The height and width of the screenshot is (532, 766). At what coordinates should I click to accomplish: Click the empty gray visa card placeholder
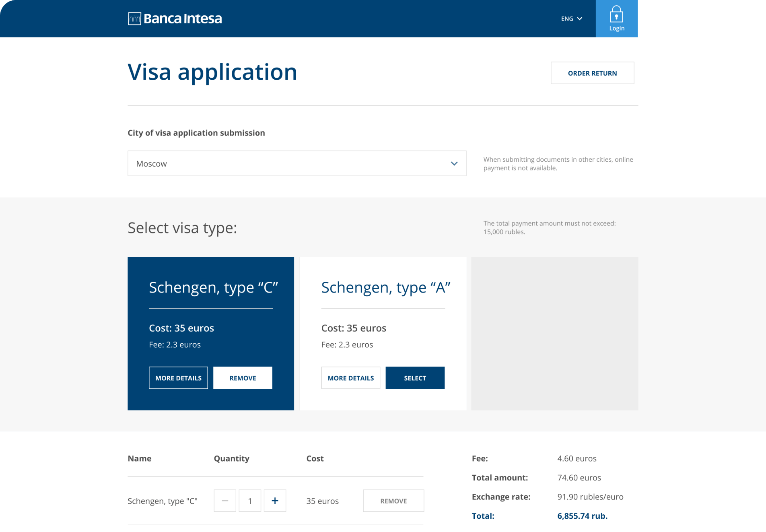(554, 333)
